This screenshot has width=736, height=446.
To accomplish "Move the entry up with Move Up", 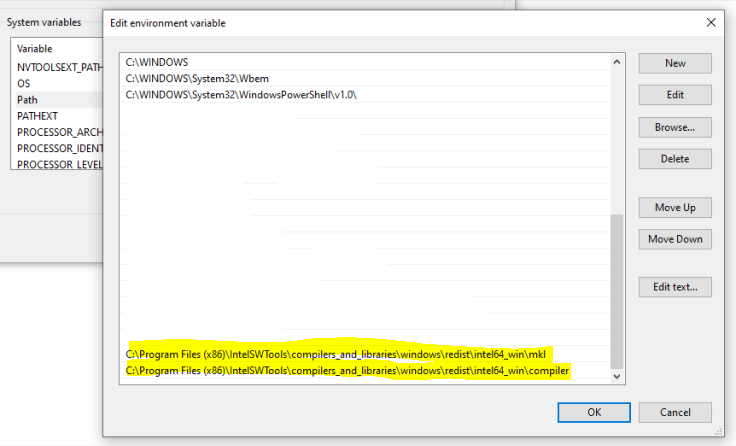I will [x=675, y=208].
